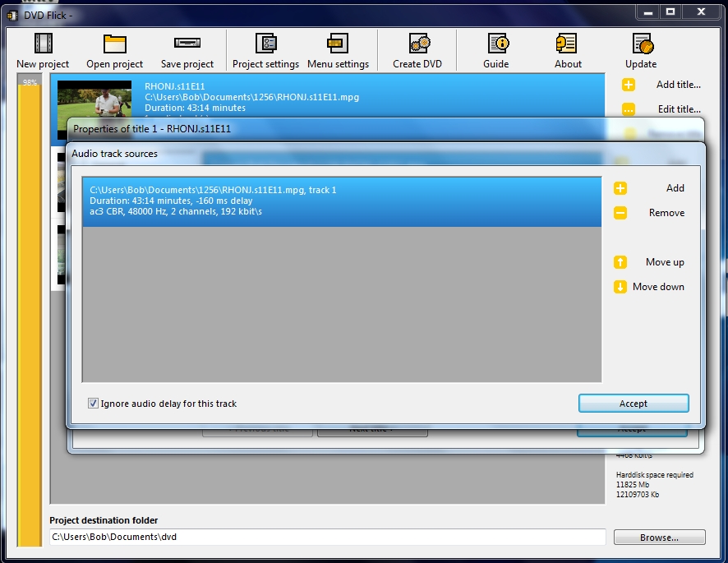Screen dimensions: 728x563
Task: Click the New project filmstrip icon
Action: (44, 44)
